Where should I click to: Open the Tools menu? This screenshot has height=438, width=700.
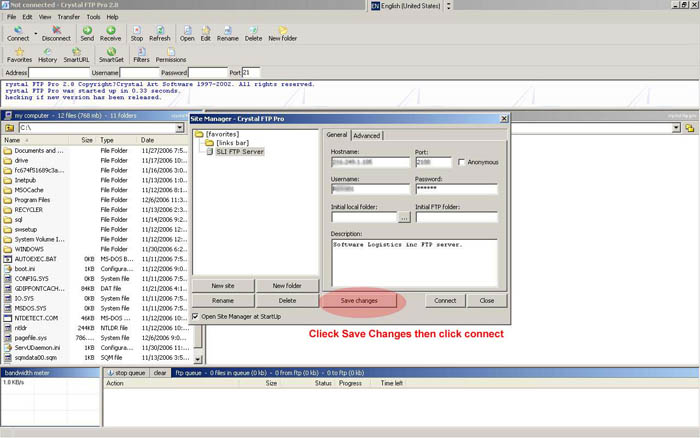pos(93,17)
